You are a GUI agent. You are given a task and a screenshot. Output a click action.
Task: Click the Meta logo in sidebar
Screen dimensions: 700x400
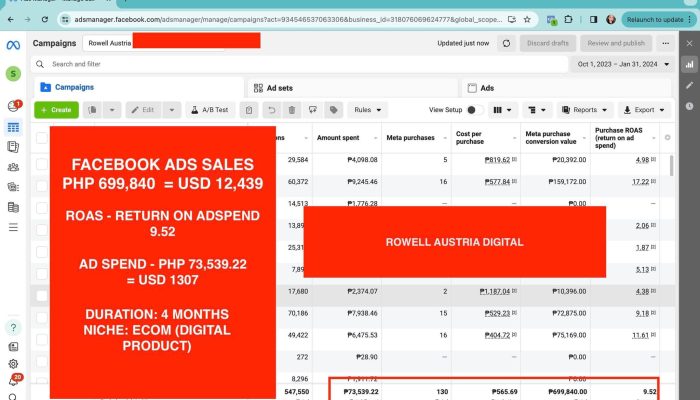click(x=12, y=43)
